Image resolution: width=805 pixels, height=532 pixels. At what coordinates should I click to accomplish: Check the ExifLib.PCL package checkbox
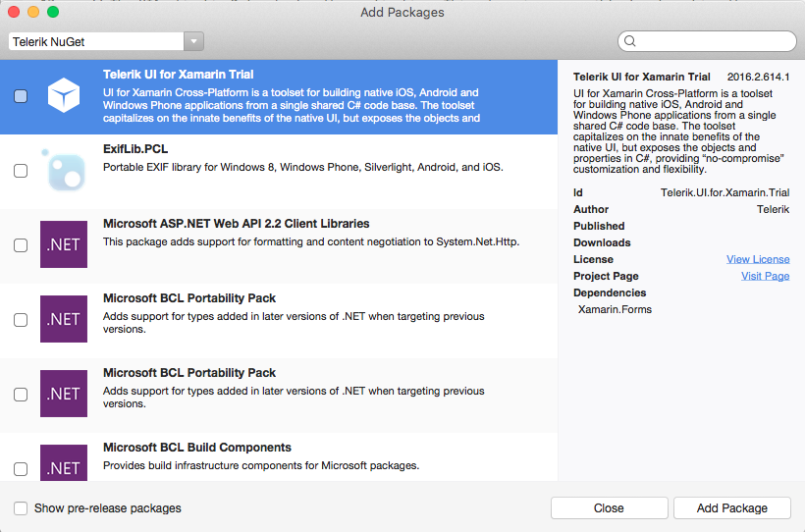pos(21,171)
